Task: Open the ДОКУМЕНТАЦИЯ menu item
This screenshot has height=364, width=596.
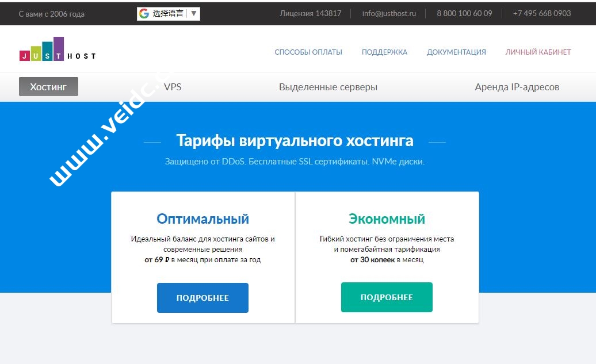Action: click(456, 52)
